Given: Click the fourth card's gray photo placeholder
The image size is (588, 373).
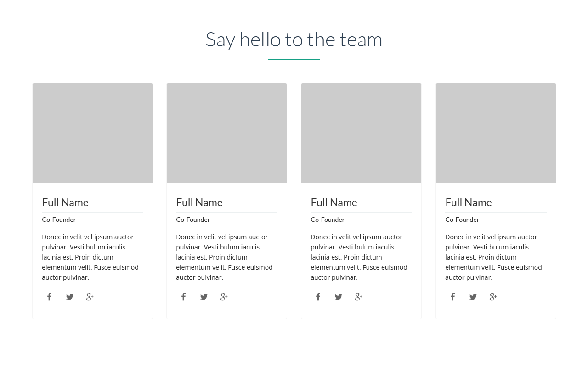Looking at the screenshot, I should 496,133.
